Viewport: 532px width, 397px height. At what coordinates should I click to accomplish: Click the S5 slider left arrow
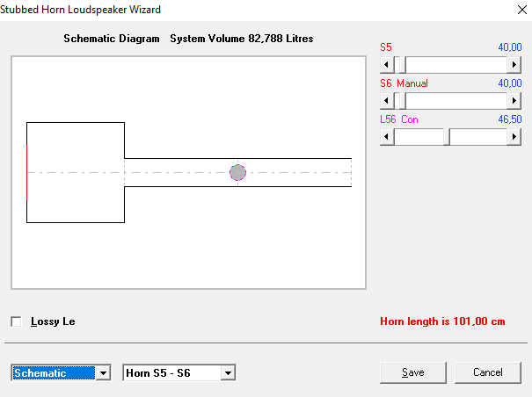pos(386,64)
